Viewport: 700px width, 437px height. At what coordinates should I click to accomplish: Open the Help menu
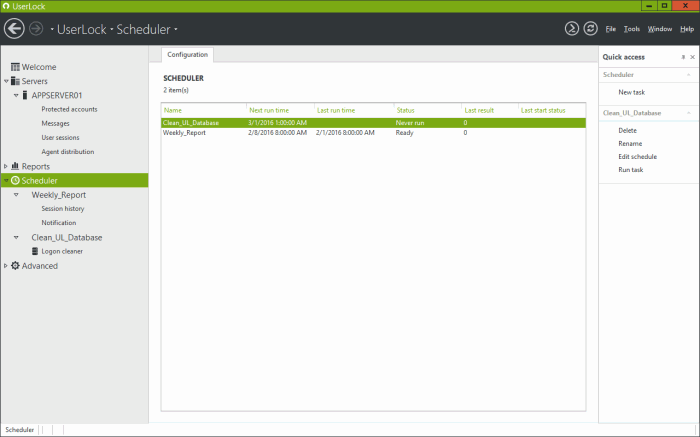pyautogui.click(x=687, y=29)
